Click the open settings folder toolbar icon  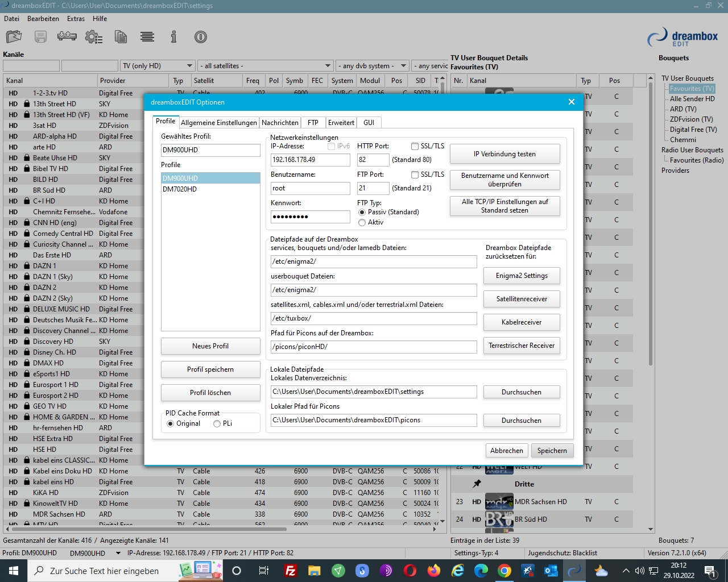coord(14,37)
